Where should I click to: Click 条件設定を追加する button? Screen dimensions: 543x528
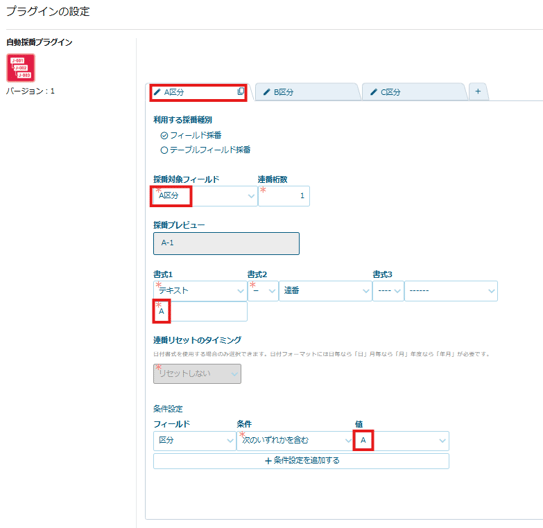(301, 461)
